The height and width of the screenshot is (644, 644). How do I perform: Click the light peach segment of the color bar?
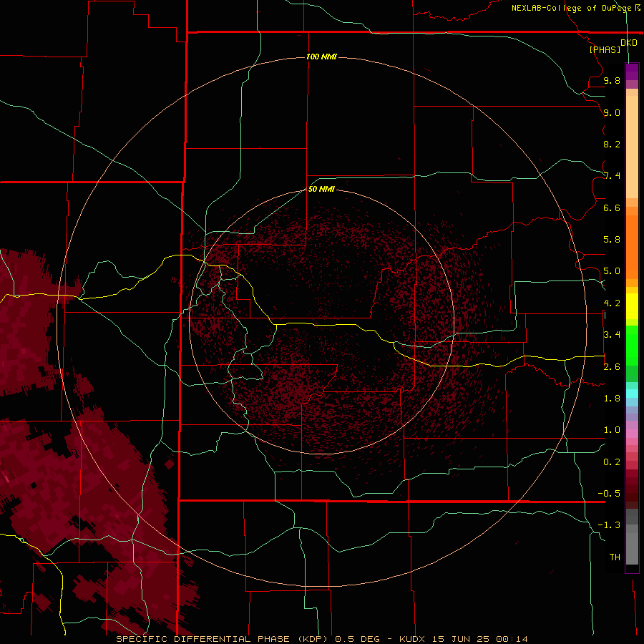pyautogui.click(x=632, y=147)
